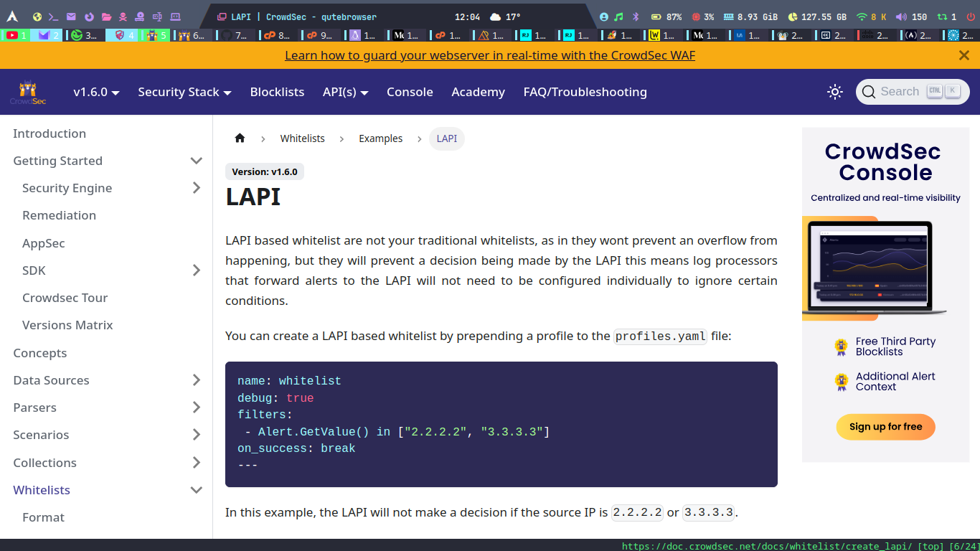Viewport: 980px width, 551px height.
Task: Open the Security Stack dropdown menu
Action: tap(184, 92)
